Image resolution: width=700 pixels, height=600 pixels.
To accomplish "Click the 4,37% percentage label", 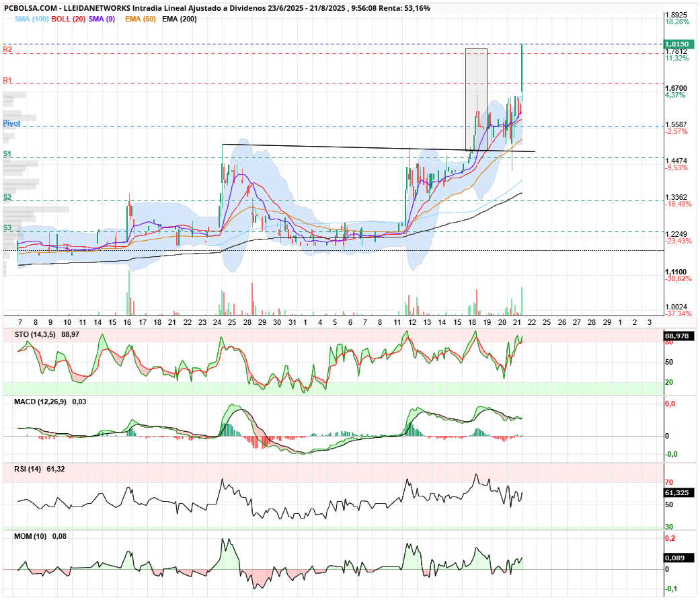I will click(675, 95).
